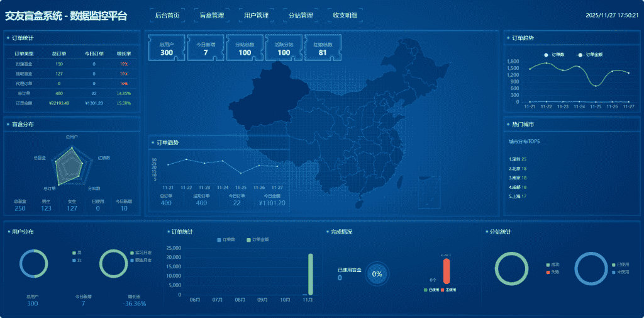
Task: Toggle green 已使用 legend under 完成情况 bar
Action: pyautogui.click(x=431, y=290)
